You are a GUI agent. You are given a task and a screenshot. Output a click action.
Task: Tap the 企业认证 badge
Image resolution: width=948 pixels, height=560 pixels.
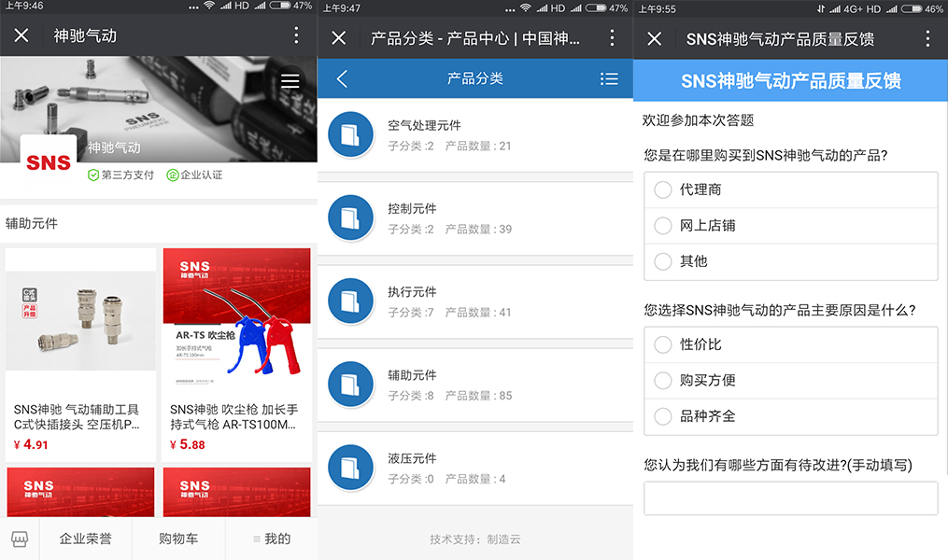click(194, 175)
